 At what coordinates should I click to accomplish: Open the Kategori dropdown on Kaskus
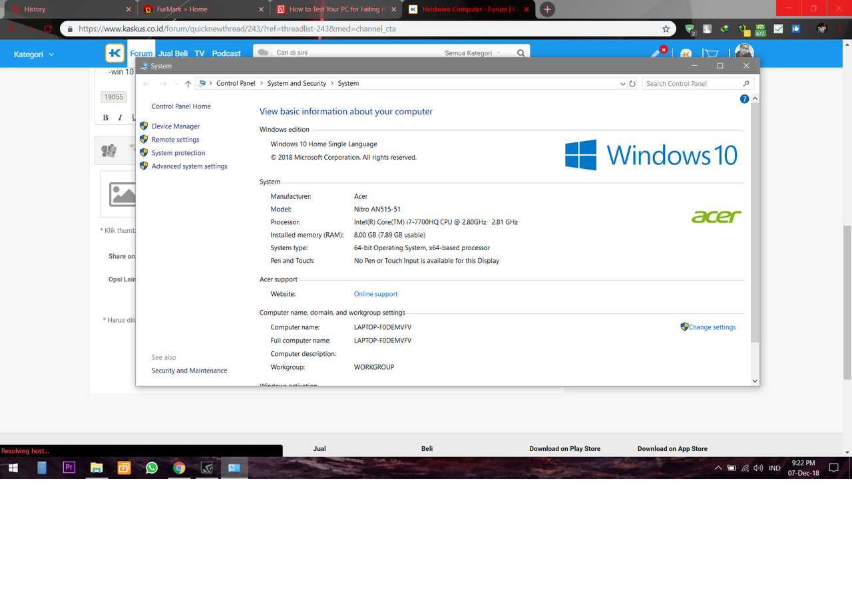(x=34, y=55)
